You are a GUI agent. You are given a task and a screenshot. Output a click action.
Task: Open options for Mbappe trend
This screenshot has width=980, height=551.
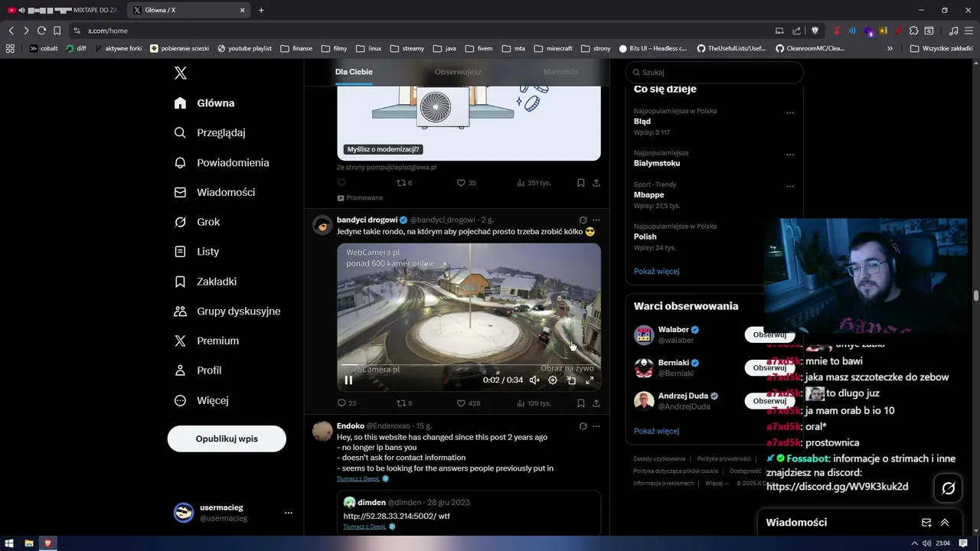790,187
